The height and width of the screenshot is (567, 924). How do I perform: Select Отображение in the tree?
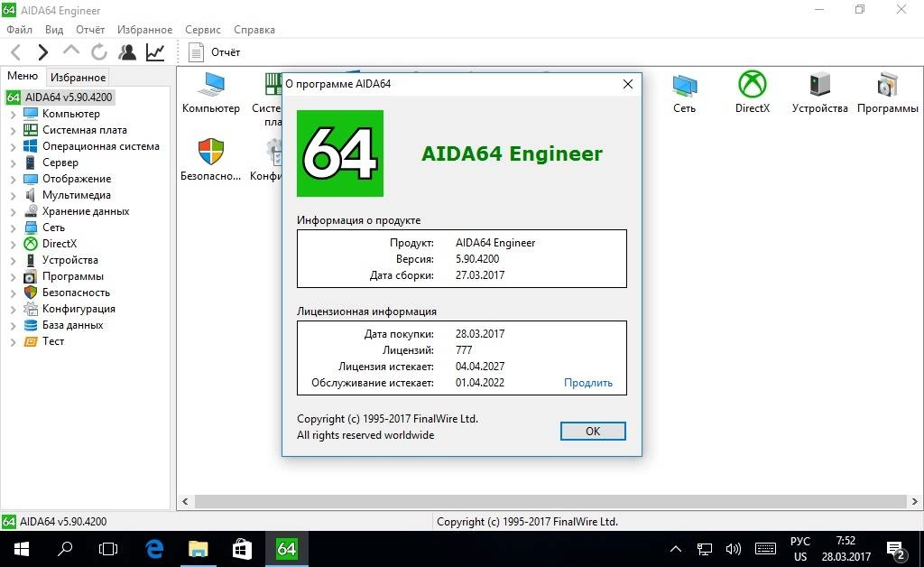(77, 179)
